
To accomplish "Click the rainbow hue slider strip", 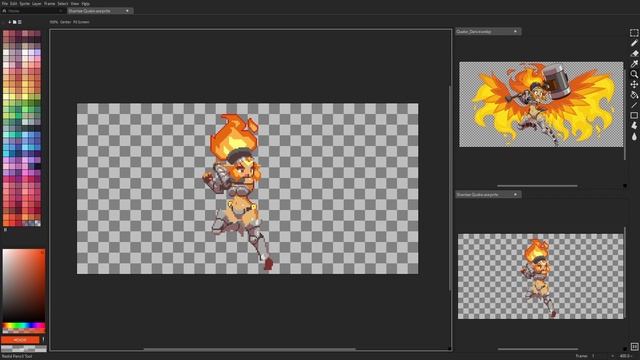I will pos(24,326).
